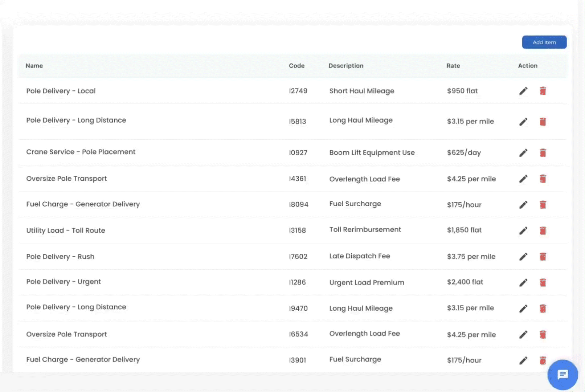Click the Name column header
Screen dimensions: 585x392
point(34,66)
